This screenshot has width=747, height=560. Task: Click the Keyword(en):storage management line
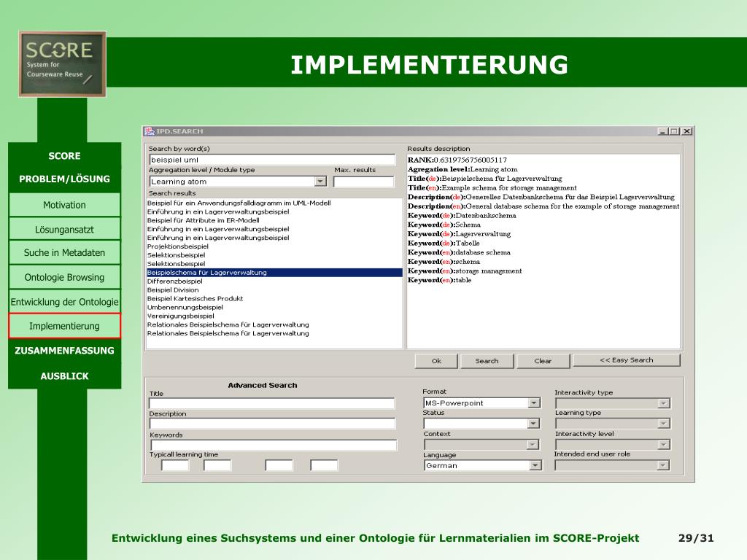tap(465, 271)
